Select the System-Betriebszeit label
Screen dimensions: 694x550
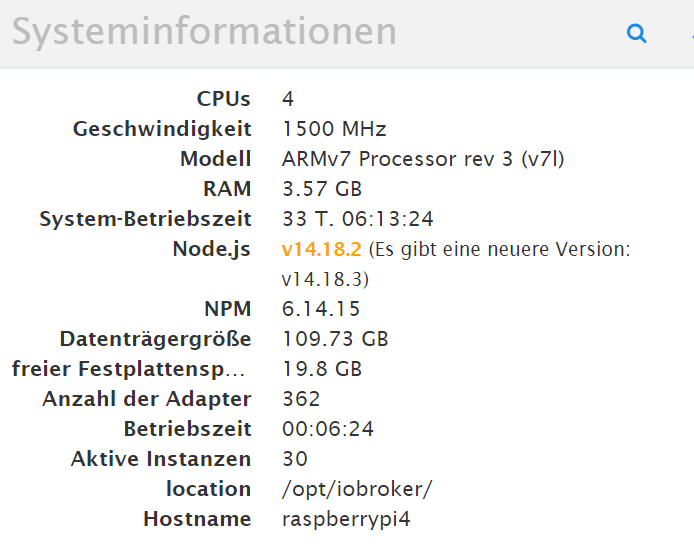click(145, 219)
